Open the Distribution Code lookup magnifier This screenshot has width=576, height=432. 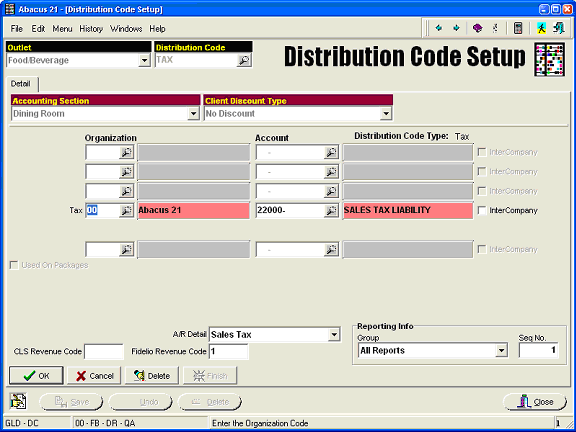(x=244, y=60)
